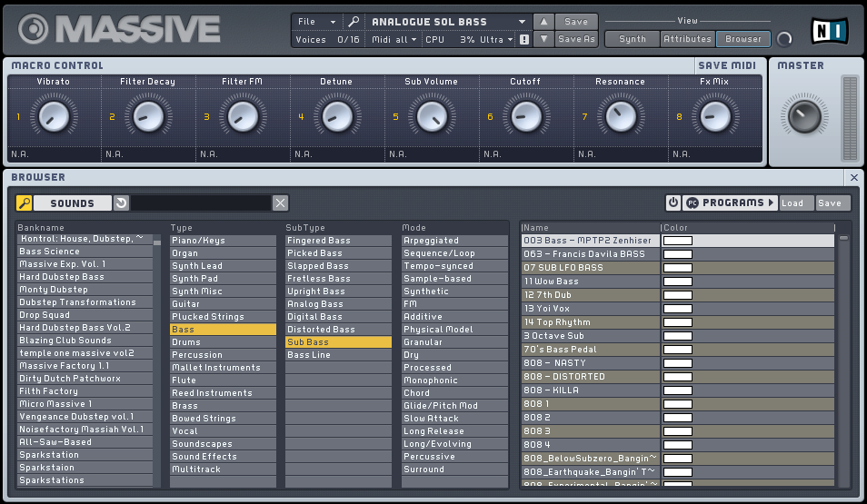Switch to the Synth view tab
Screen dimensions: 867x504
(633, 39)
